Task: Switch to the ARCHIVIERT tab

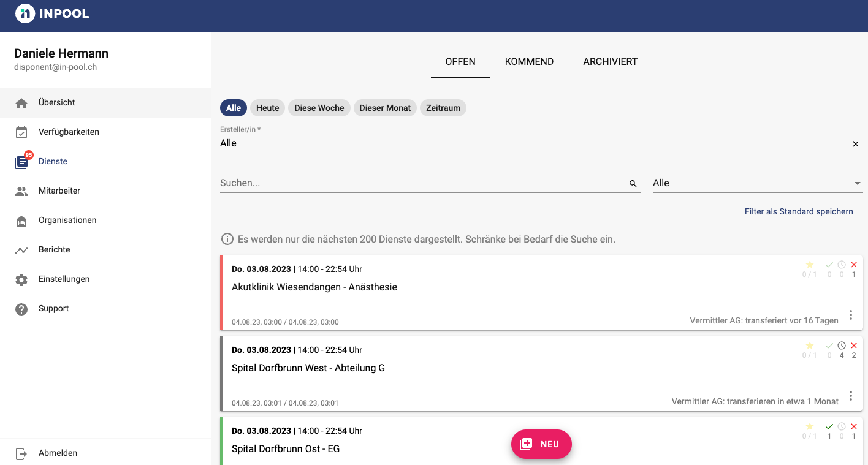Action: click(x=611, y=62)
